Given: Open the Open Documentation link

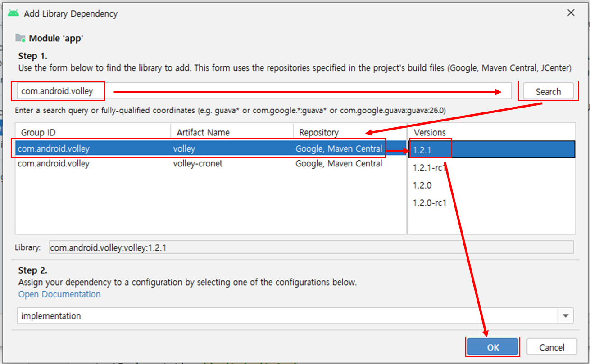Looking at the screenshot, I should (59, 294).
